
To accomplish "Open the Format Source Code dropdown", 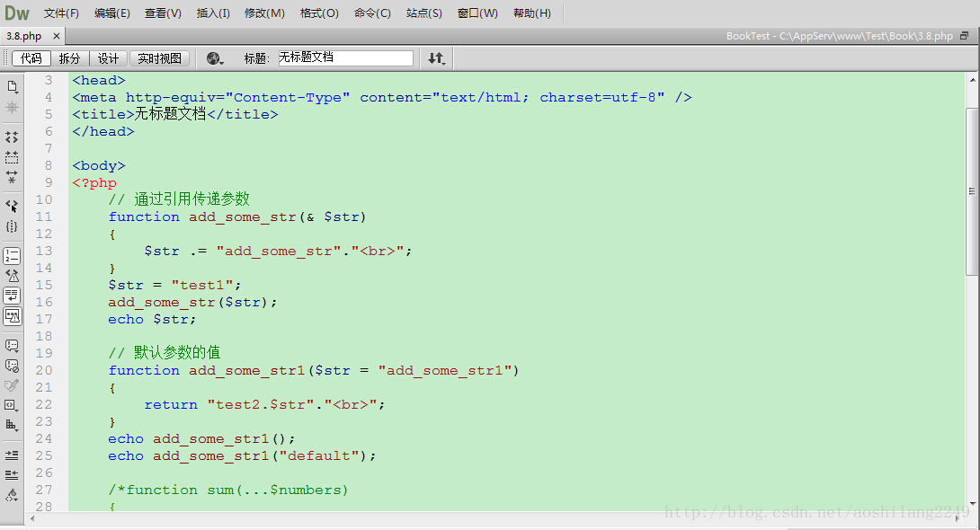I will point(12,496).
